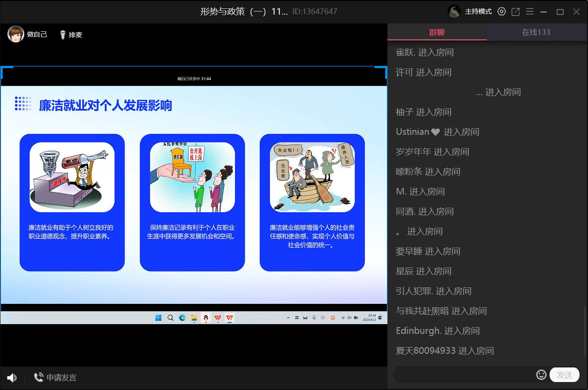Image resolution: width=588 pixels, height=390 pixels.
Task: Click 申请发言 to request to speak
Action: click(55, 378)
